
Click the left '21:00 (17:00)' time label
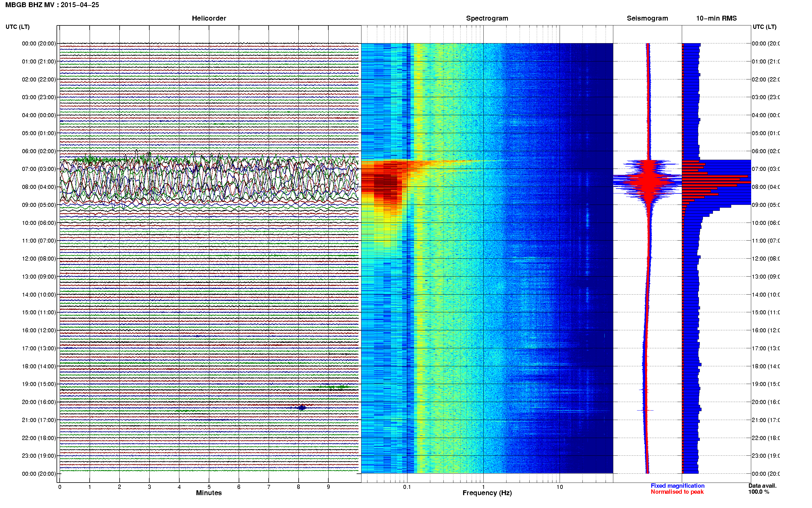pyautogui.click(x=39, y=420)
